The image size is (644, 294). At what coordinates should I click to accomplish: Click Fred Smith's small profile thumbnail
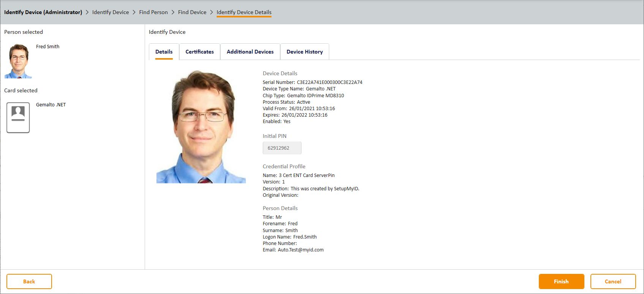(18, 61)
